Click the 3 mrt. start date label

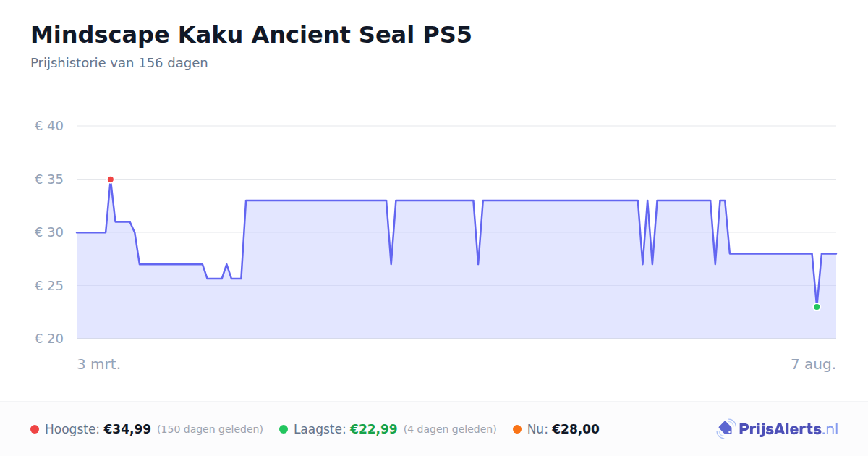pyautogui.click(x=99, y=364)
